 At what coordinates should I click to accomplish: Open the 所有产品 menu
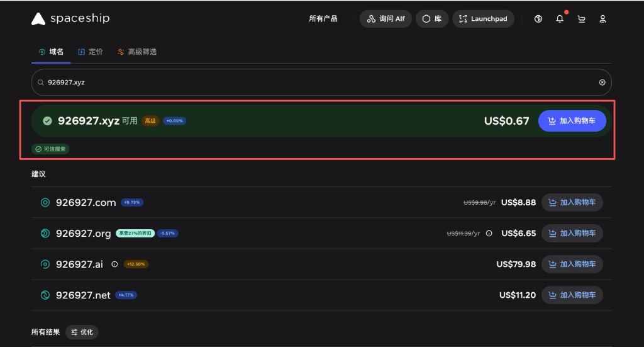pyautogui.click(x=323, y=18)
